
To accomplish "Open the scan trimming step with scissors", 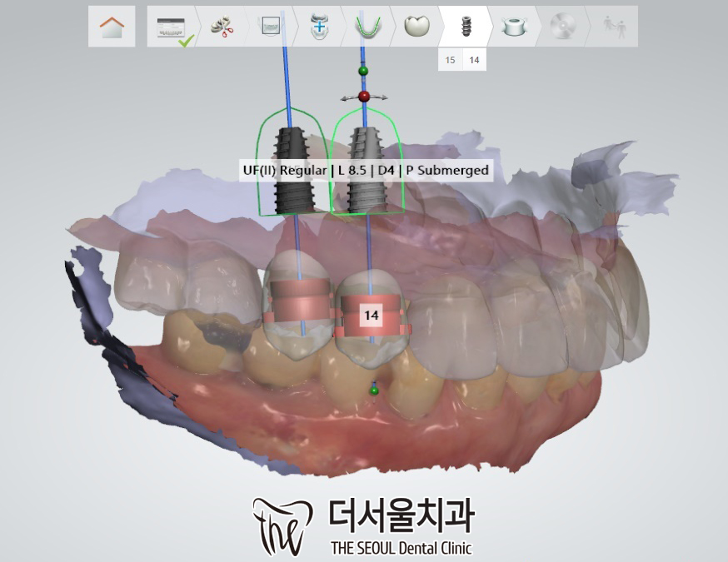I will [222, 27].
